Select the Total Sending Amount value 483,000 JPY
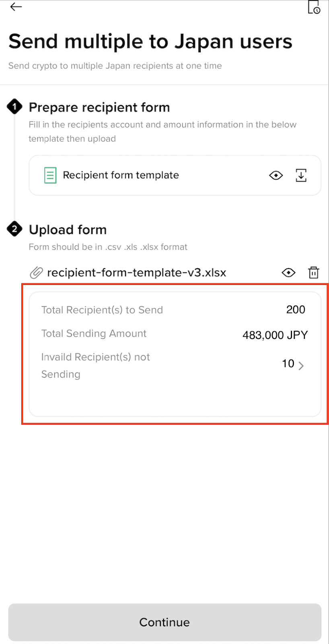The width and height of the screenshot is (329, 644). coord(275,335)
